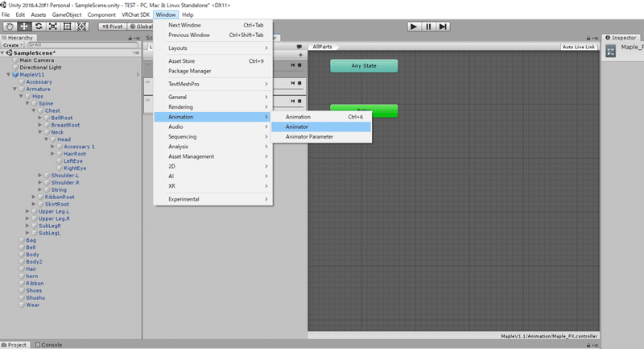This screenshot has height=349, width=644.
Task: Collapse the SampleScene root in Hierarchy
Action: [x=3, y=52]
